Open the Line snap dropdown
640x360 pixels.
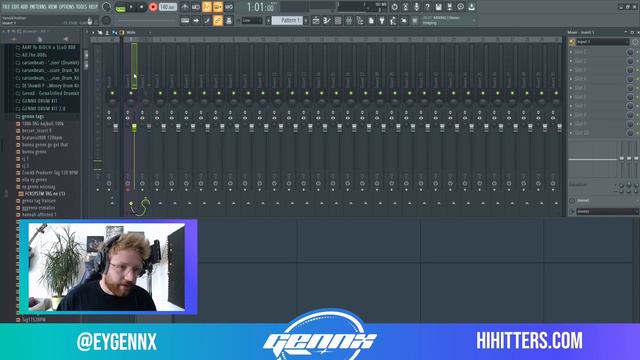(x=251, y=20)
